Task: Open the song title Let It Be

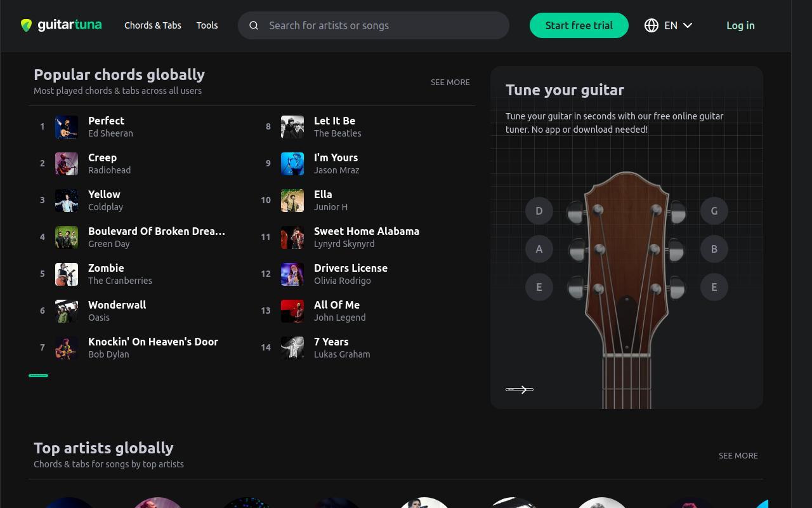Action: (x=334, y=121)
